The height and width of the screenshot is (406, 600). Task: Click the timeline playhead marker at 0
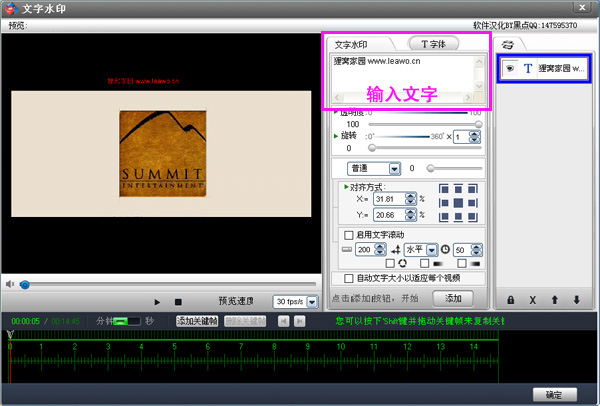(10, 335)
